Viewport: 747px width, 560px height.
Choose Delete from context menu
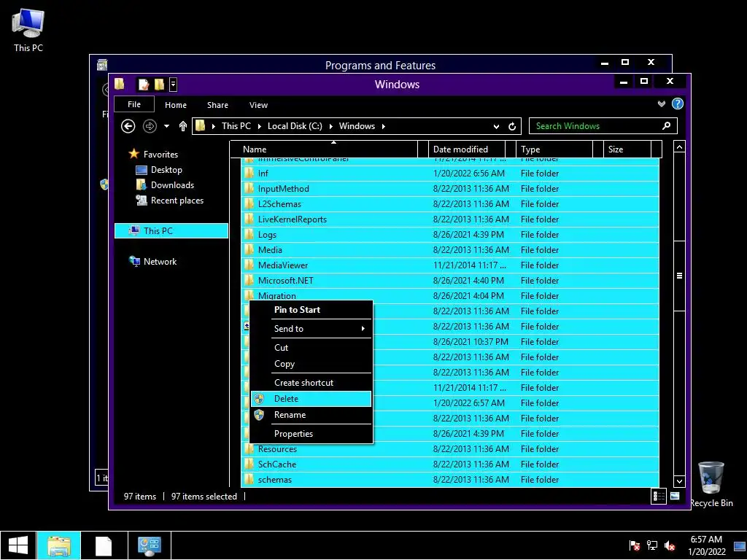[x=311, y=399]
